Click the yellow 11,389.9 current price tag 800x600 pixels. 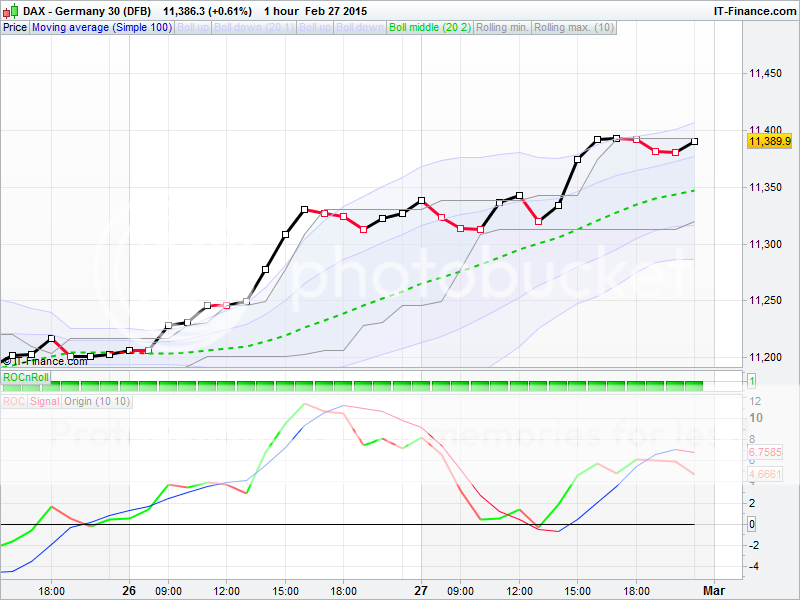coord(769,142)
